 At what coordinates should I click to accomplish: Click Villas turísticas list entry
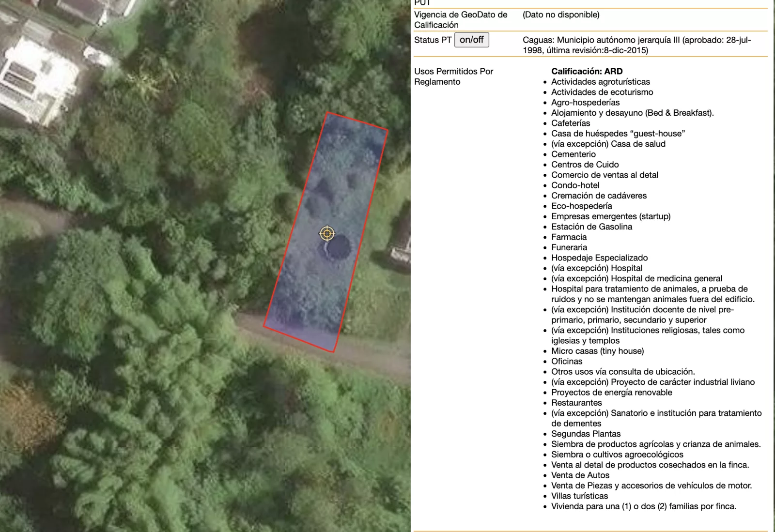pos(579,496)
